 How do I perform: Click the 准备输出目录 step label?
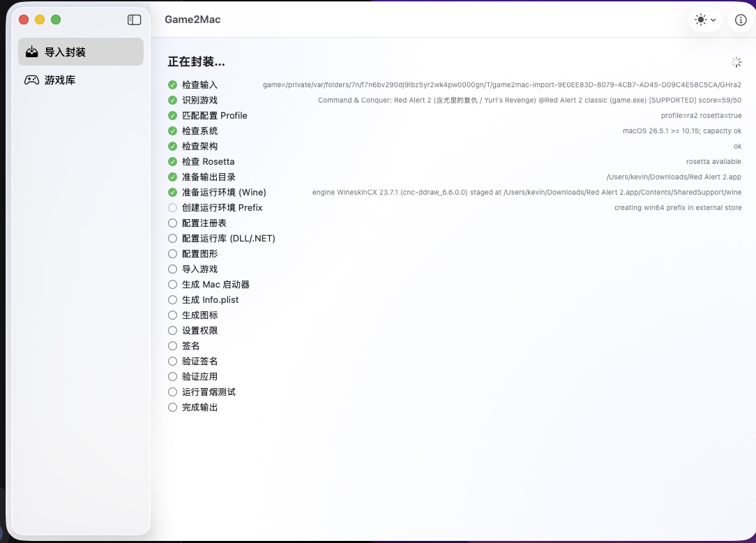[209, 177]
